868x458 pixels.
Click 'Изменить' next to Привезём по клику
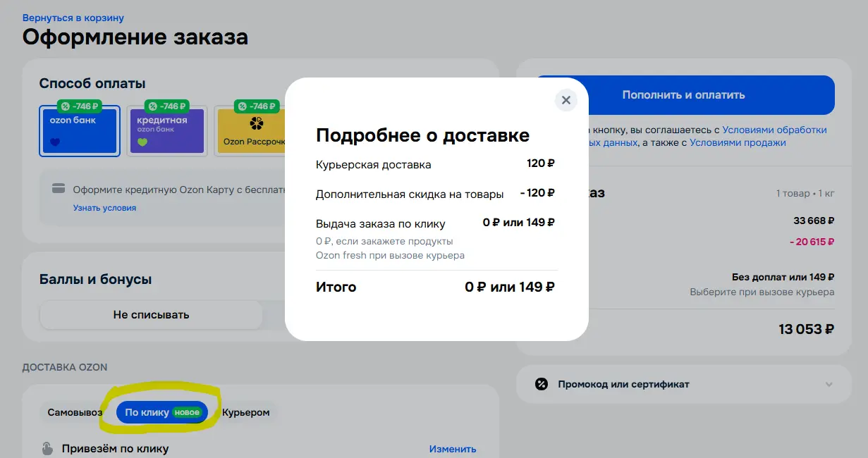click(453, 449)
